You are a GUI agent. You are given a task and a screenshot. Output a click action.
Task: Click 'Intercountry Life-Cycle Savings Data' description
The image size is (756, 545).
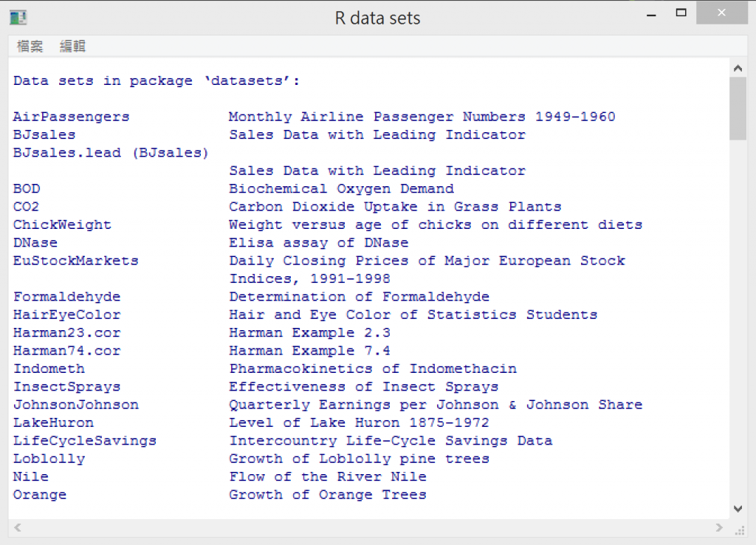(391, 441)
